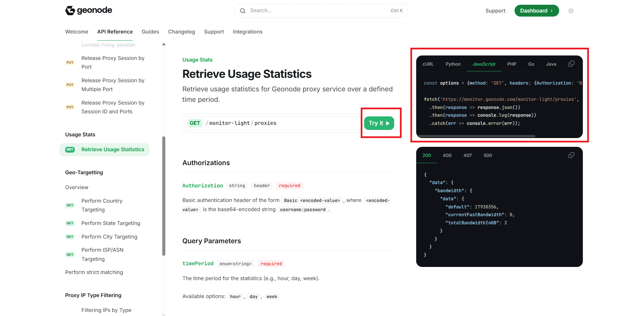This screenshot has height=316, width=644.
Task: Toggle the light/dark theme sun icon
Action: (x=571, y=11)
